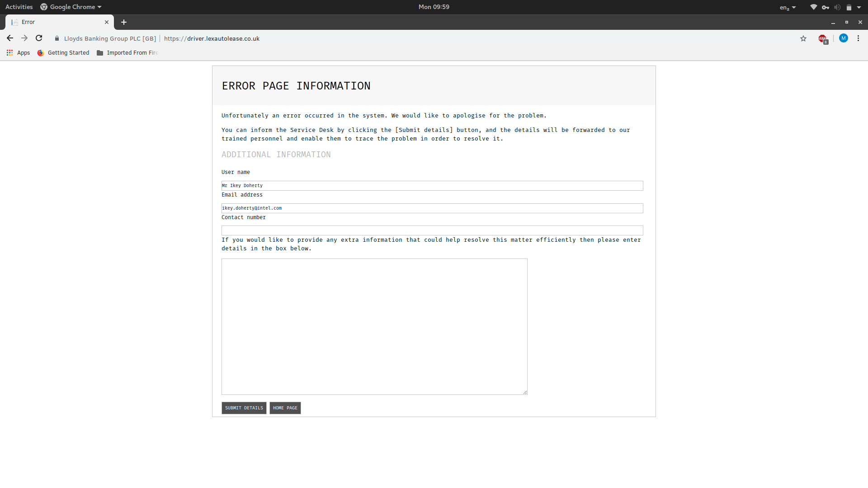Go forward to the next page
The height and width of the screenshot is (488, 868).
point(24,38)
